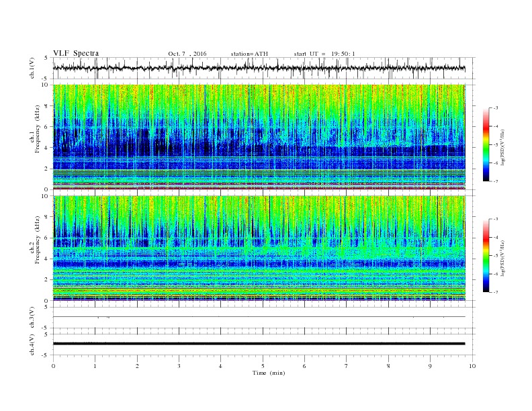532x411 pixels.
Task: Click the ch.4(V) axis label
Action: 32,345
